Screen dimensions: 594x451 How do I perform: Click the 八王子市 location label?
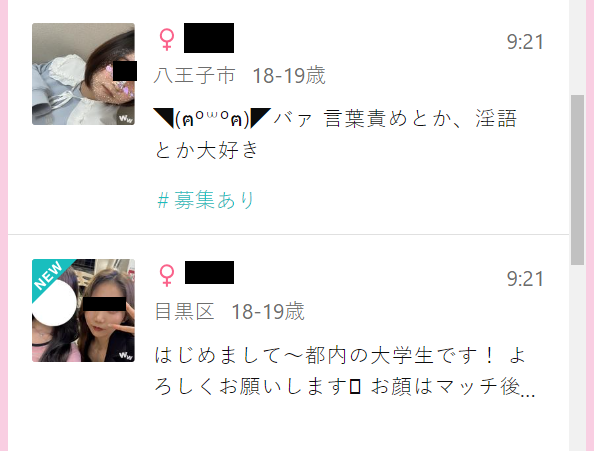195,75
